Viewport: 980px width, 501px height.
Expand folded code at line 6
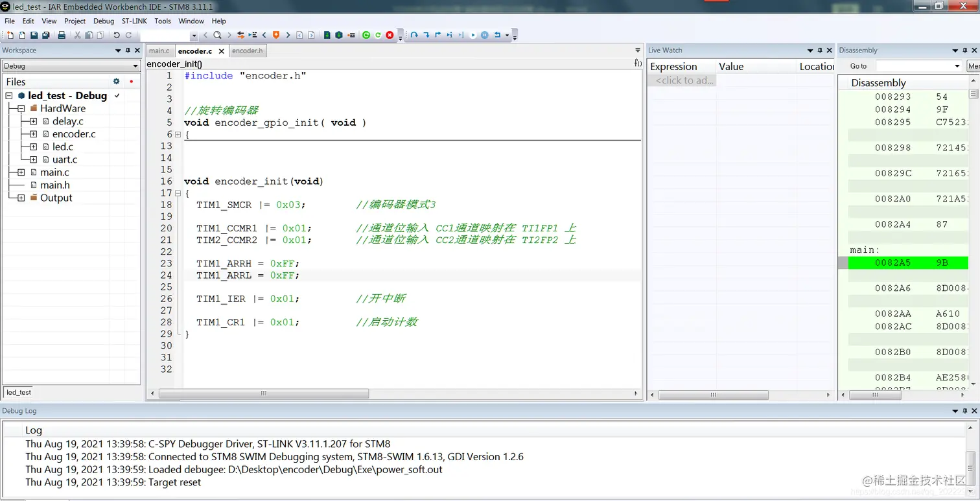178,134
